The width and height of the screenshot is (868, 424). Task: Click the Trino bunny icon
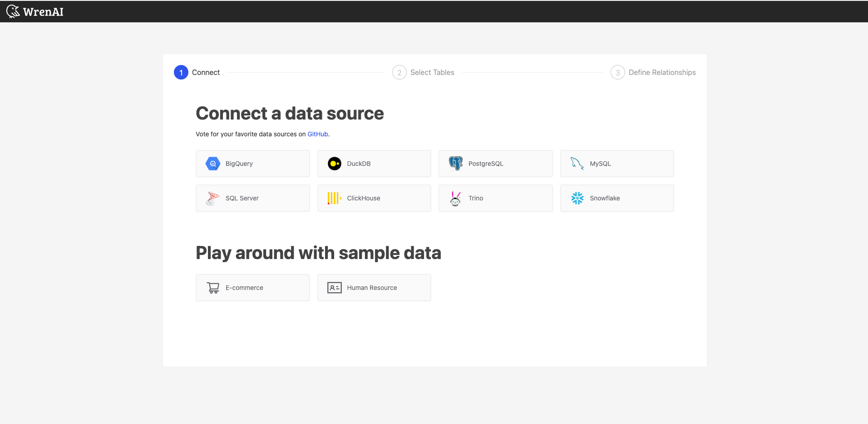tap(456, 199)
